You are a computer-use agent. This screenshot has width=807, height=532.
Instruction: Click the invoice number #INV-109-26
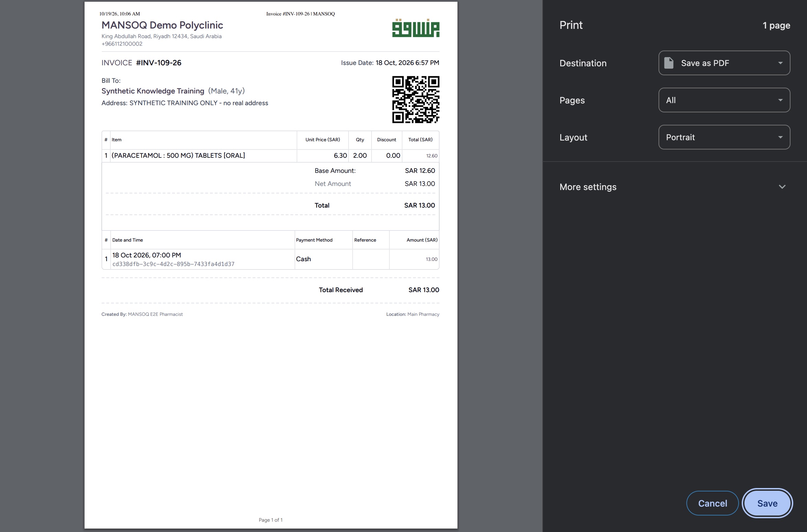tap(158, 63)
